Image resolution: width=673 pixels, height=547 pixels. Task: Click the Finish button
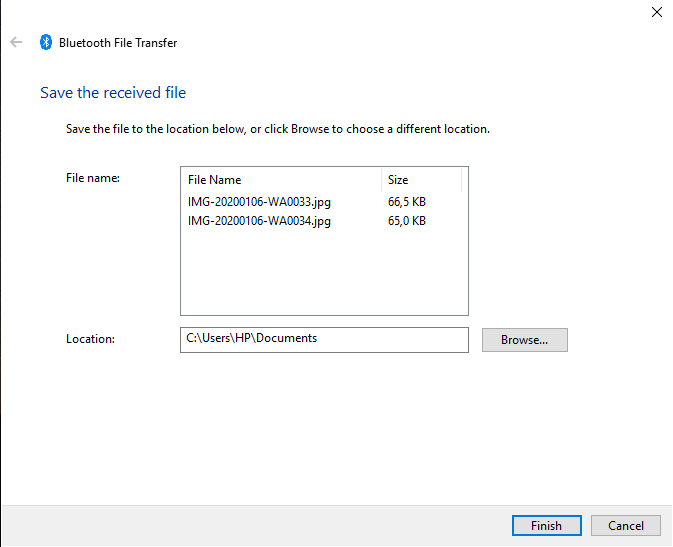(546, 526)
